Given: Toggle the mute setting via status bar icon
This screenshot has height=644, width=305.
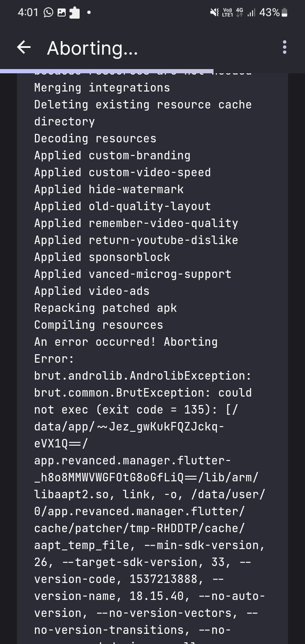Looking at the screenshot, I should tap(214, 13).
